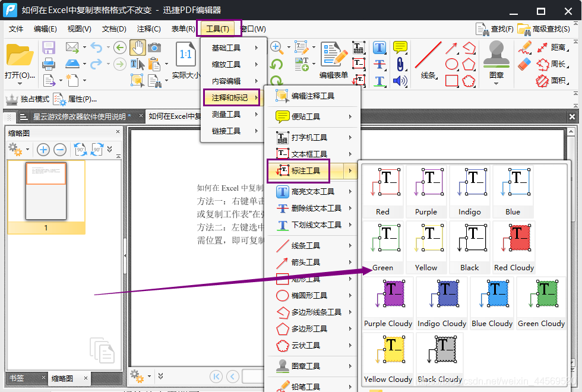582x392 pixels.
Task: Click the Area measurement tool
Action: (x=551, y=81)
